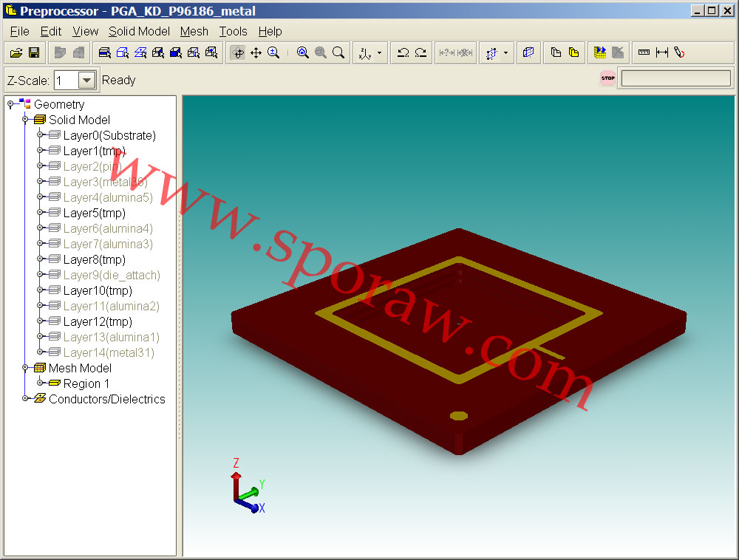Click the ruler measure tool icon
Viewport: 739px width, 560px height.
click(644, 52)
